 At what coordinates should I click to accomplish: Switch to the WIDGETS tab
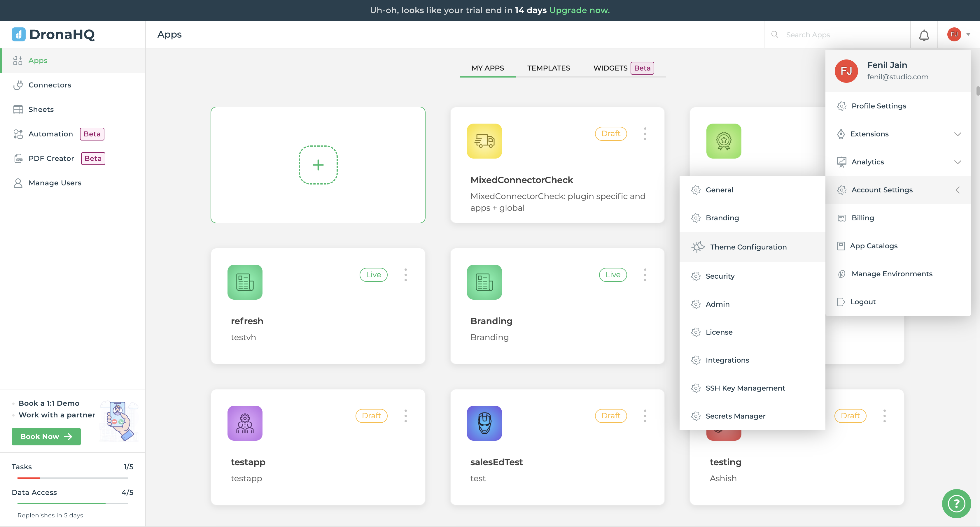click(610, 68)
